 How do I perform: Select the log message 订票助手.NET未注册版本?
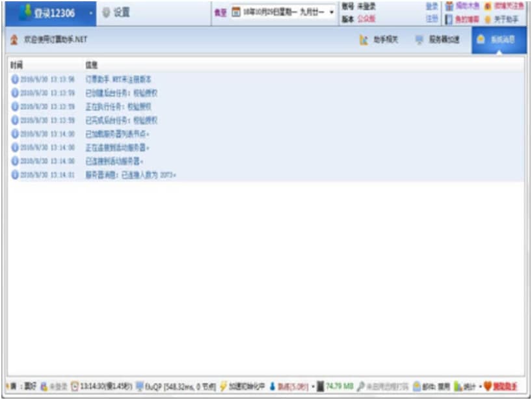pyautogui.click(x=118, y=79)
